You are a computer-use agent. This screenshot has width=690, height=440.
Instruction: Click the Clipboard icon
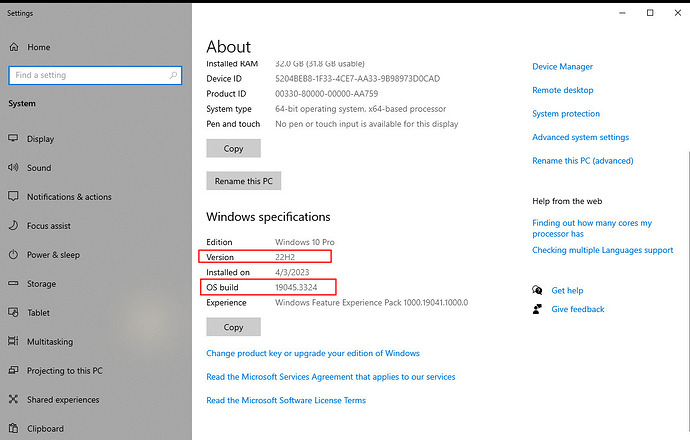pyautogui.click(x=13, y=428)
